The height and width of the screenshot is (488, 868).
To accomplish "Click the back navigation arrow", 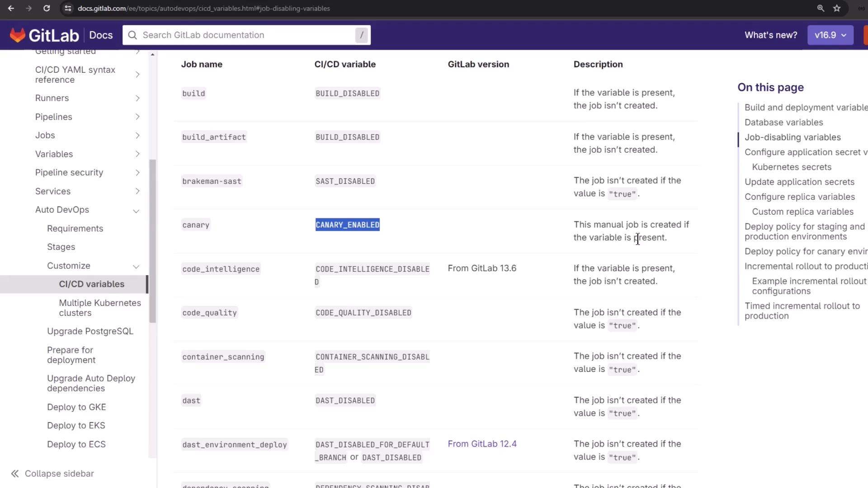I will 11,8.
